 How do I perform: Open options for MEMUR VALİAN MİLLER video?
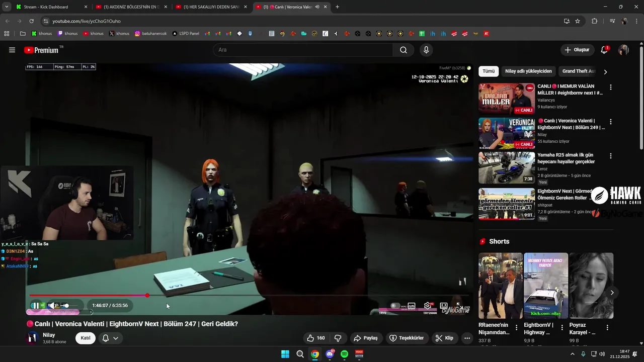click(x=611, y=87)
